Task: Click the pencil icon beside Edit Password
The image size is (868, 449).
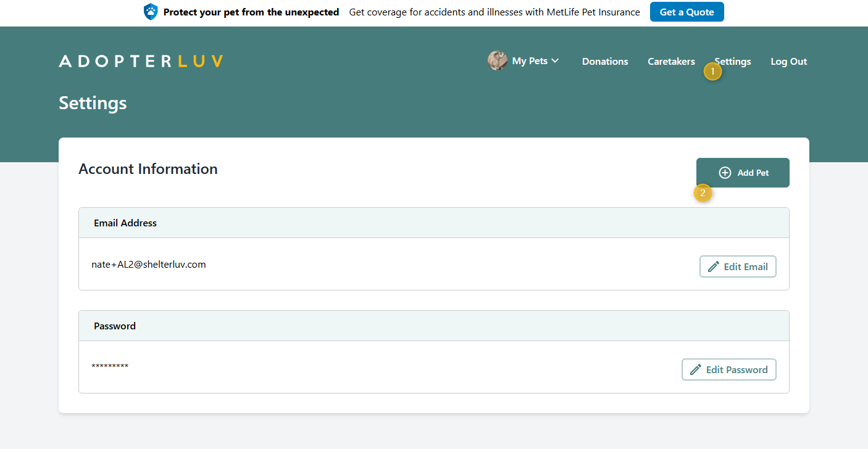Action: click(x=695, y=369)
